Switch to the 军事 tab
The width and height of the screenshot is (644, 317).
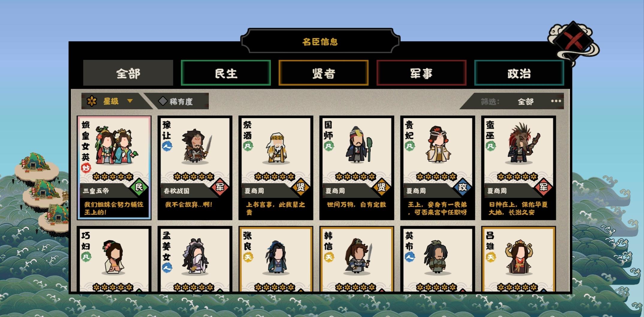click(x=421, y=73)
